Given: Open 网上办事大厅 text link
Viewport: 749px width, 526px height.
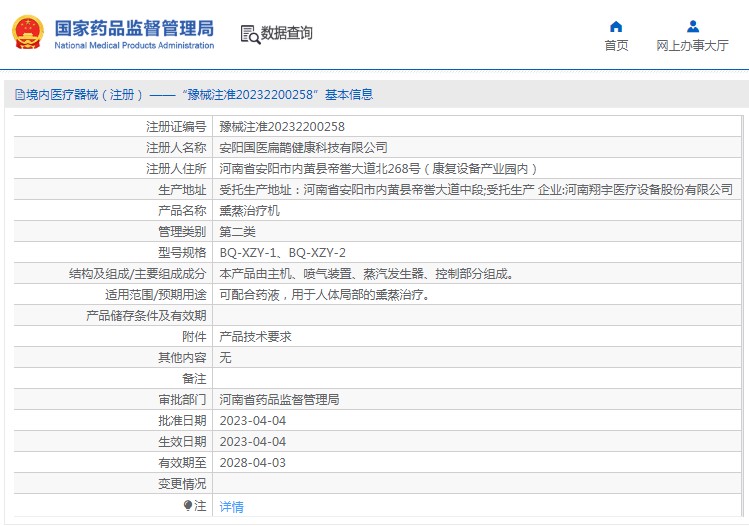Looking at the screenshot, I should click(x=692, y=45).
